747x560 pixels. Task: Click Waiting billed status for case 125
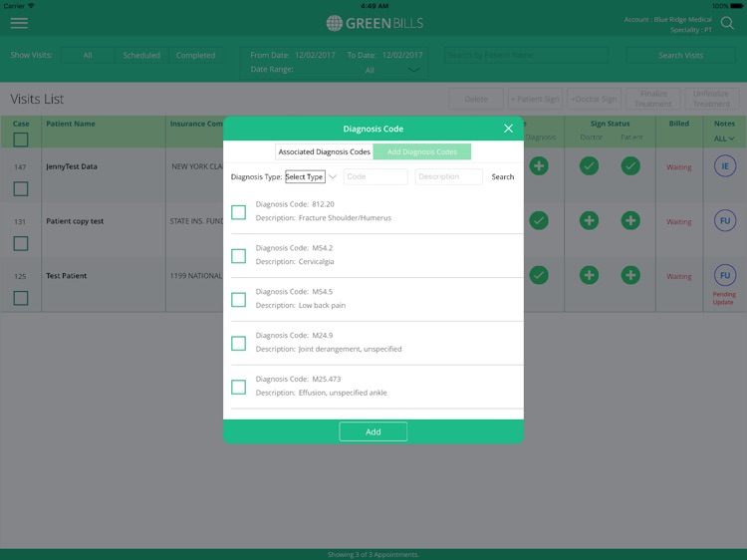tap(679, 276)
